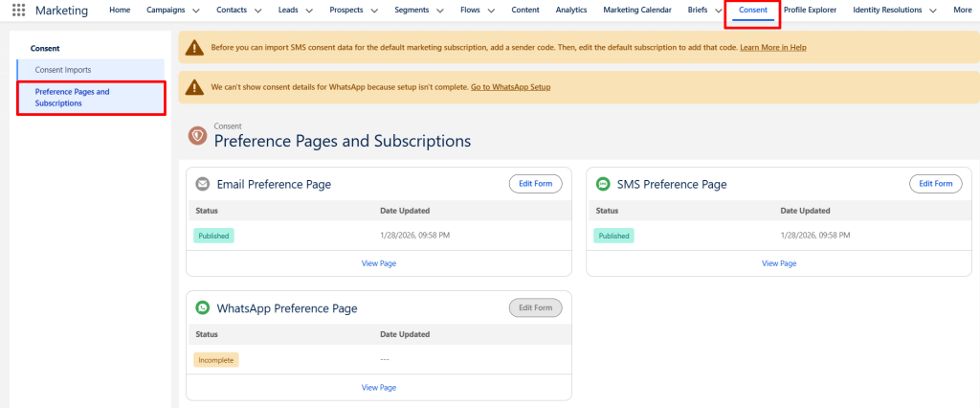Switch to the Flows tab

point(470,10)
